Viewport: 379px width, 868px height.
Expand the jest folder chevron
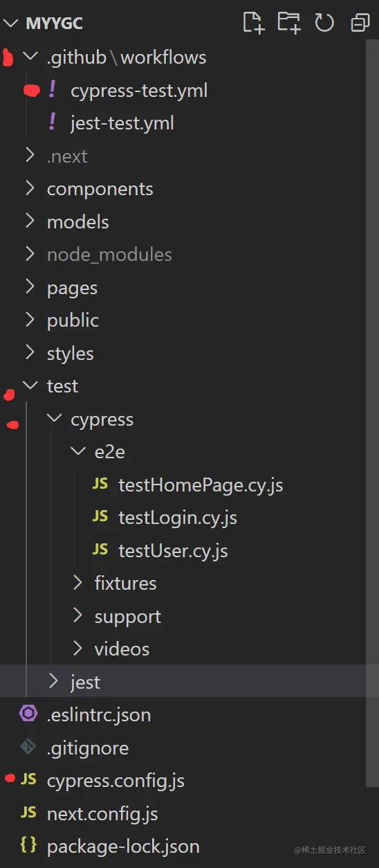pos(54,681)
